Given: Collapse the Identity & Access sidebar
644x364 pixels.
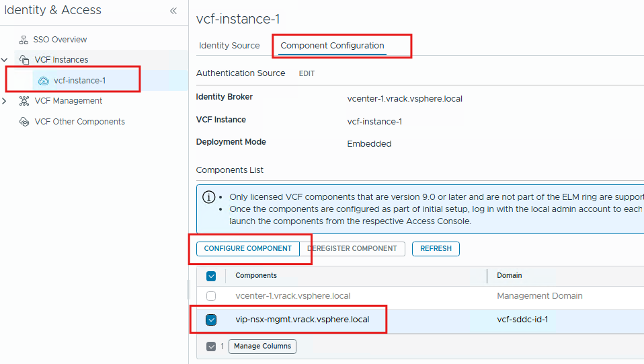Looking at the screenshot, I should pos(173,11).
